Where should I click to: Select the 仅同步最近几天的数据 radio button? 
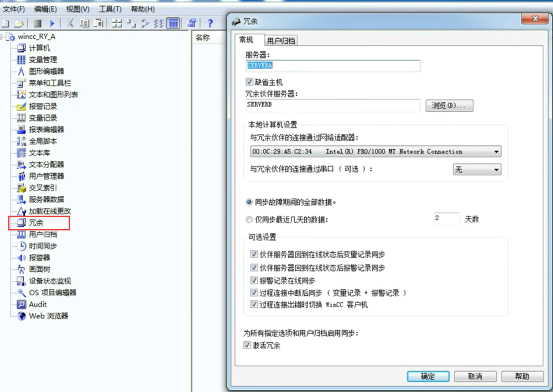(x=249, y=219)
